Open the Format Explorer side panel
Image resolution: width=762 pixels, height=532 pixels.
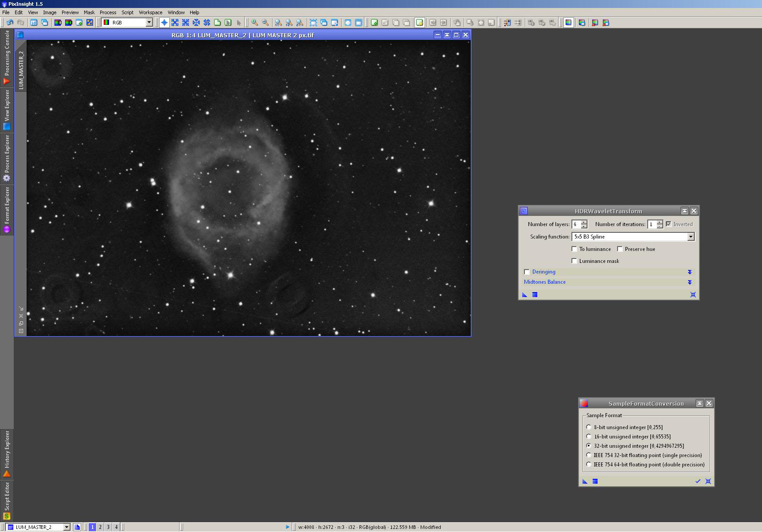pos(7,210)
